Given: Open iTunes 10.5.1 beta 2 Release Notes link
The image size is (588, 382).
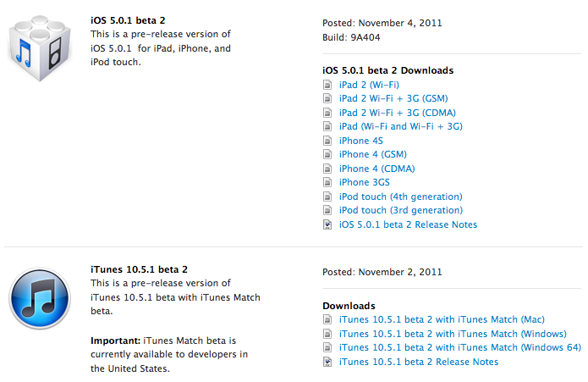Looking at the screenshot, I should coord(418,362).
